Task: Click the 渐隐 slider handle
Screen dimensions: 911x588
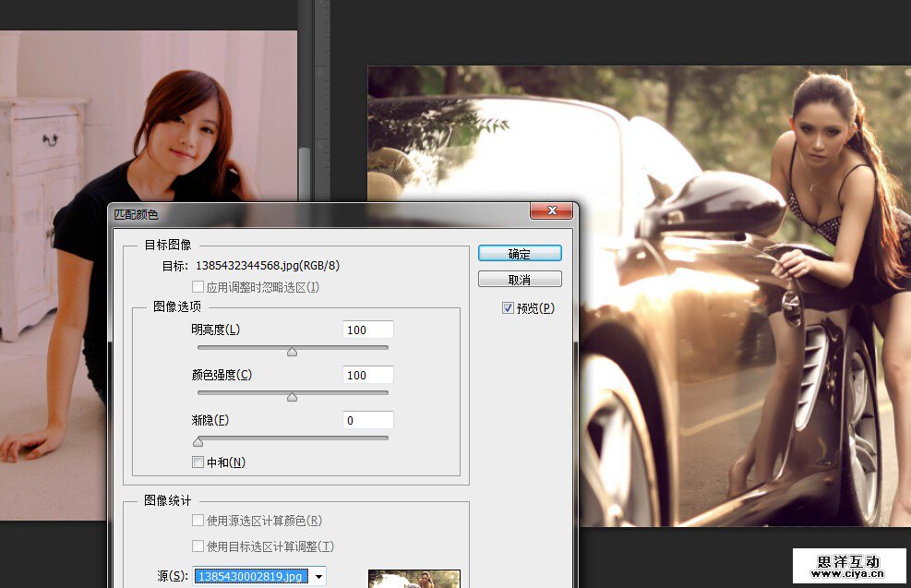Action: 198,442
